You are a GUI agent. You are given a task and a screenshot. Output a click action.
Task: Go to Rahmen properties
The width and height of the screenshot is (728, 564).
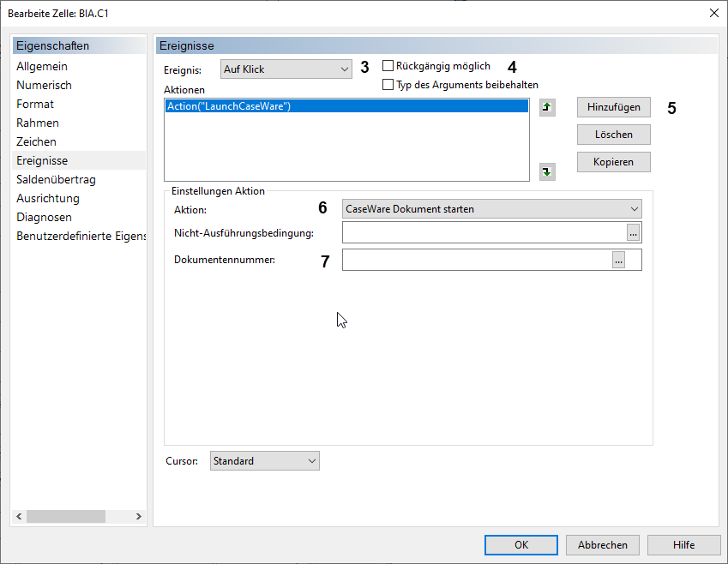pos(79,123)
